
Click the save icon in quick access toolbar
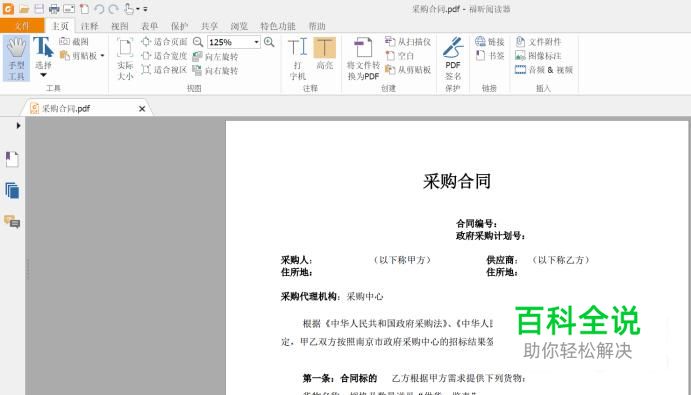pyautogui.click(x=39, y=9)
